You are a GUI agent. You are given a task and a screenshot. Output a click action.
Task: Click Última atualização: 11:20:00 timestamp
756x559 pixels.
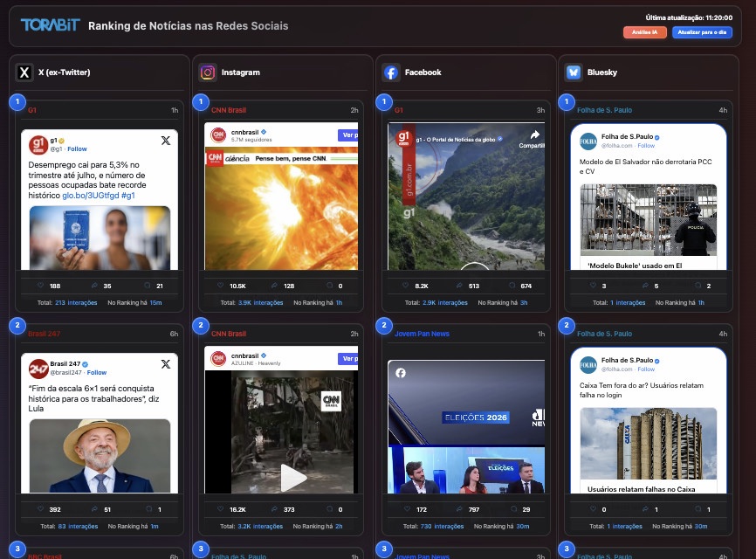coord(689,17)
